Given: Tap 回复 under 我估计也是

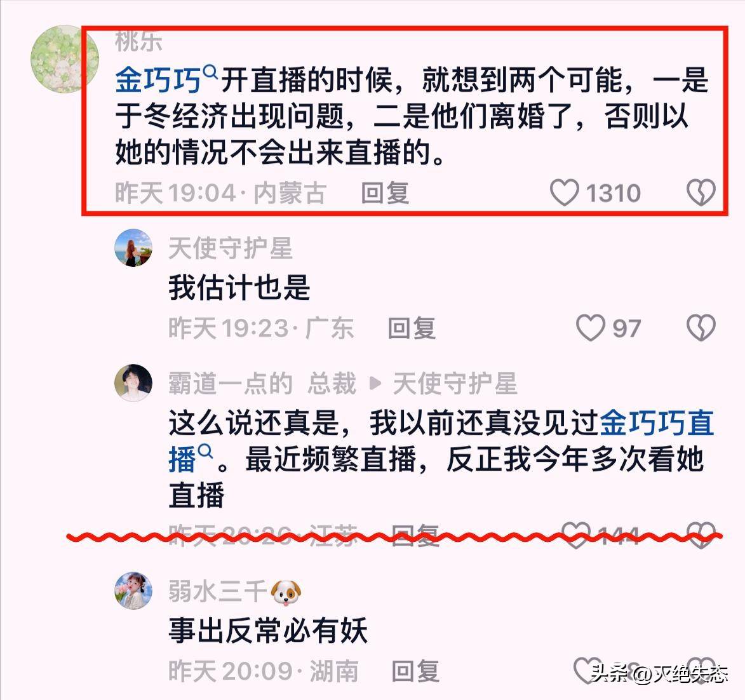Looking at the screenshot, I should pos(412,328).
